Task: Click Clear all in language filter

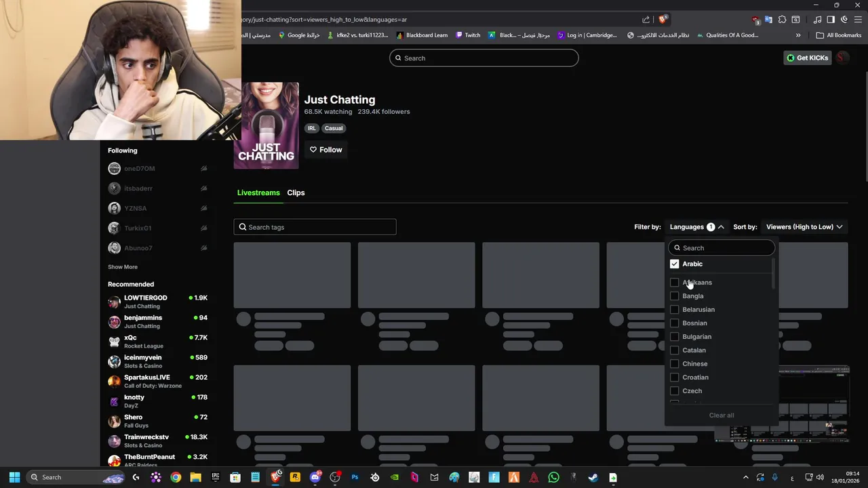Action: pyautogui.click(x=722, y=415)
